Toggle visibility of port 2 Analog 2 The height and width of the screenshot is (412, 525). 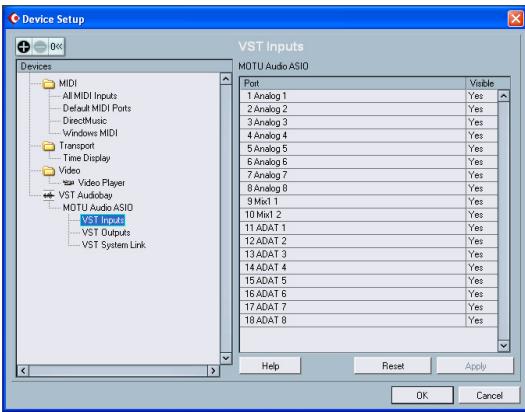pos(475,109)
